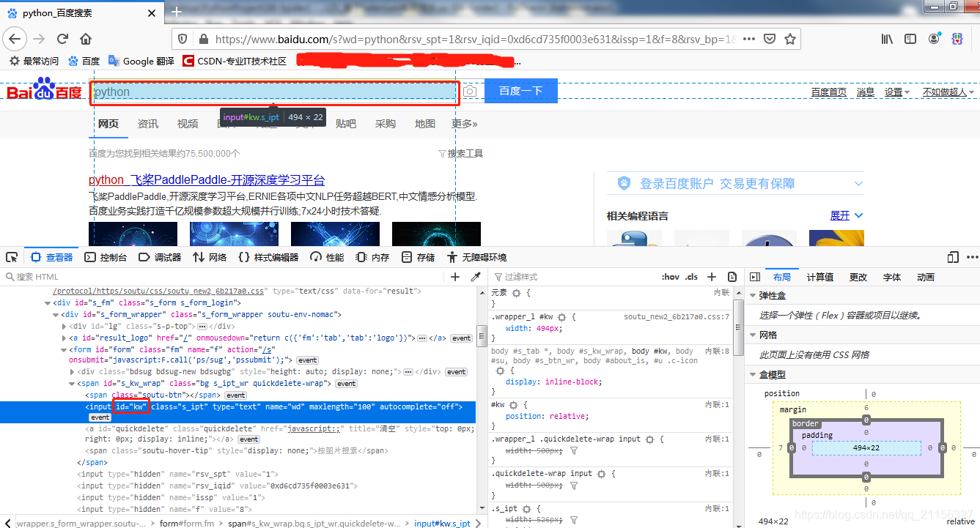Reload the current Baidu page
Viewport: 980px width, 528px height.
pos(63,39)
